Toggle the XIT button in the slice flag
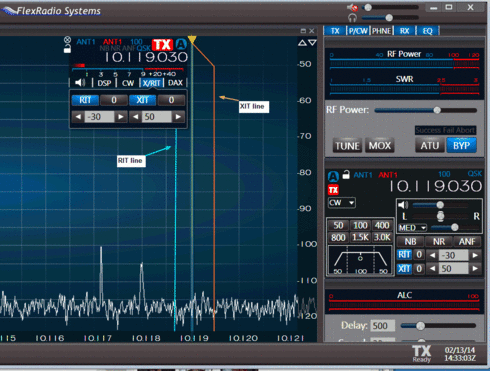The width and height of the screenshot is (490, 371). click(x=142, y=100)
